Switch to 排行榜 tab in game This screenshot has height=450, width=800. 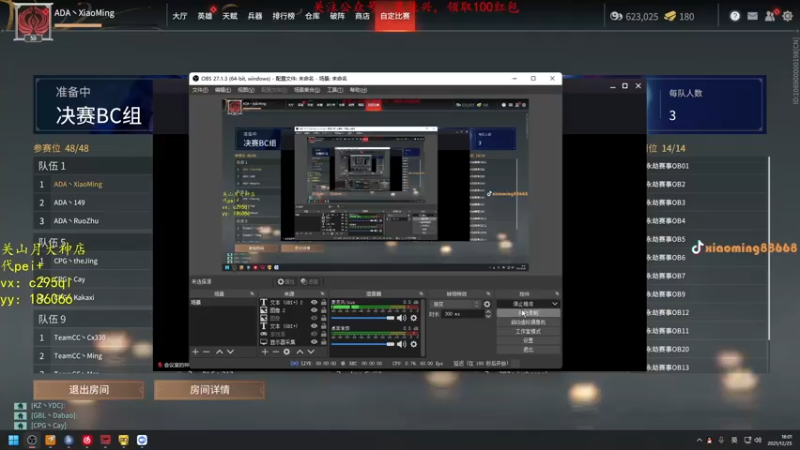coord(283,16)
